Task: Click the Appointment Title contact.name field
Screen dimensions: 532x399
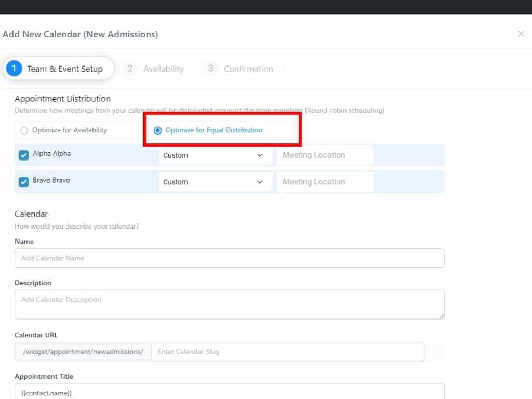Action: coord(229,393)
